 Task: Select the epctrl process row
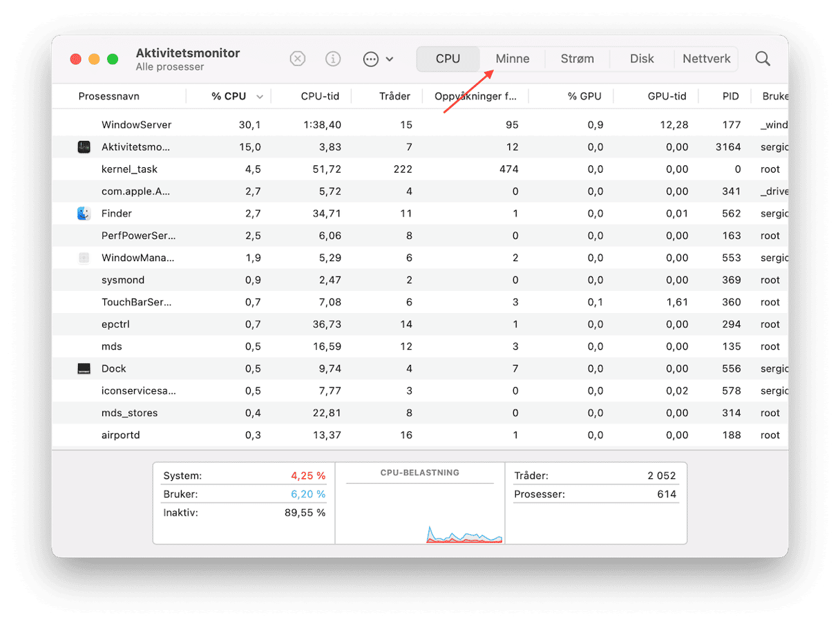[x=420, y=324]
